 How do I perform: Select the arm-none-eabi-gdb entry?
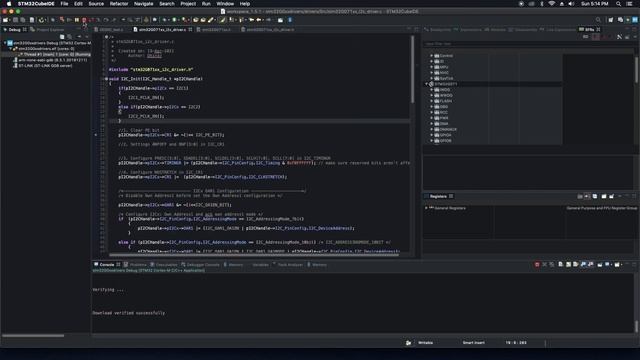[50, 60]
